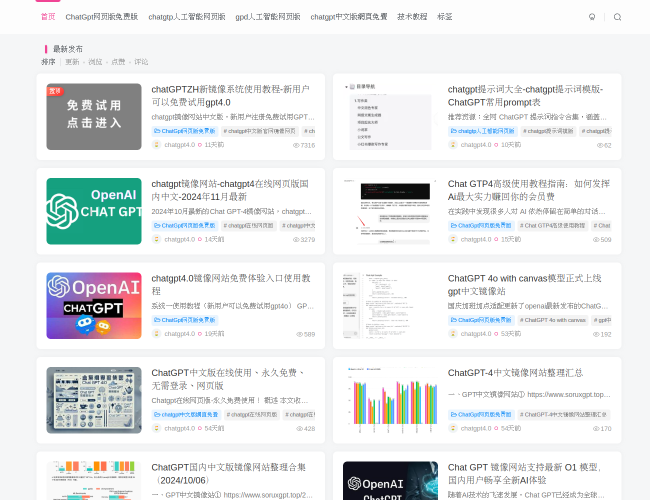Toggle the dark mode lightbulb icon
Image resolution: width=650 pixels, height=500 pixels.
[x=592, y=17]
